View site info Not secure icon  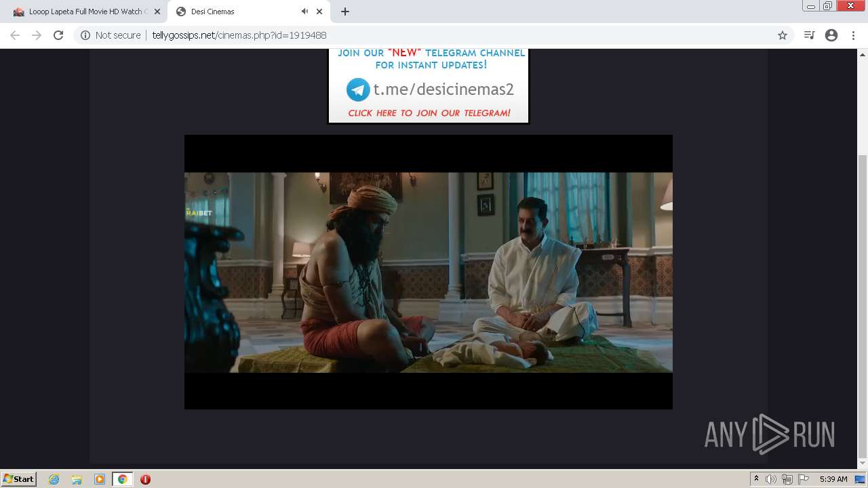click(85, 35)
